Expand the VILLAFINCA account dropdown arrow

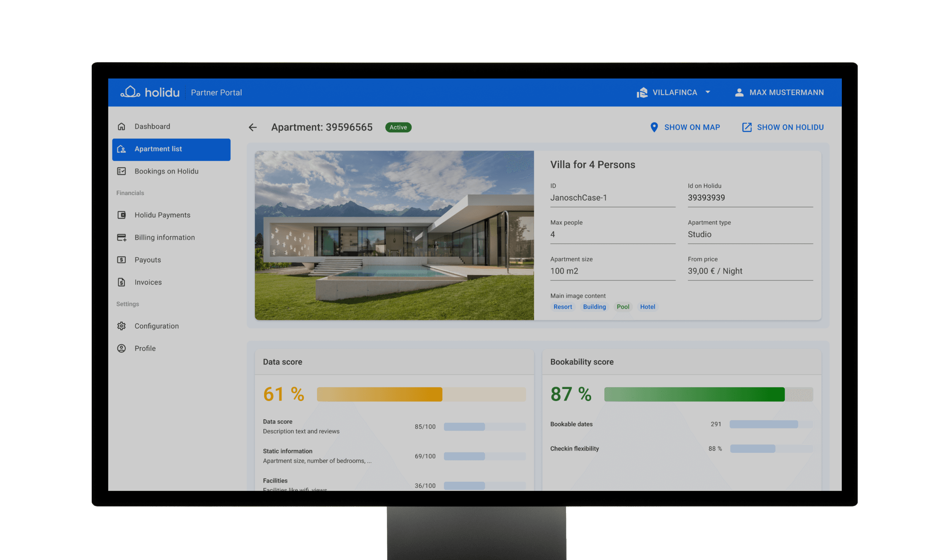707,92
